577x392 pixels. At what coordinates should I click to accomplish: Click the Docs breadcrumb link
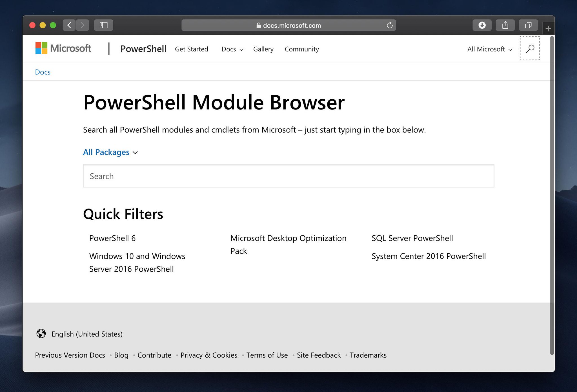43,72
